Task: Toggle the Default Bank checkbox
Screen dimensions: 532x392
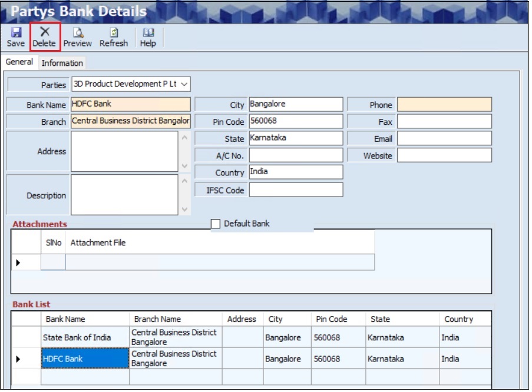Action: (216, 224)
